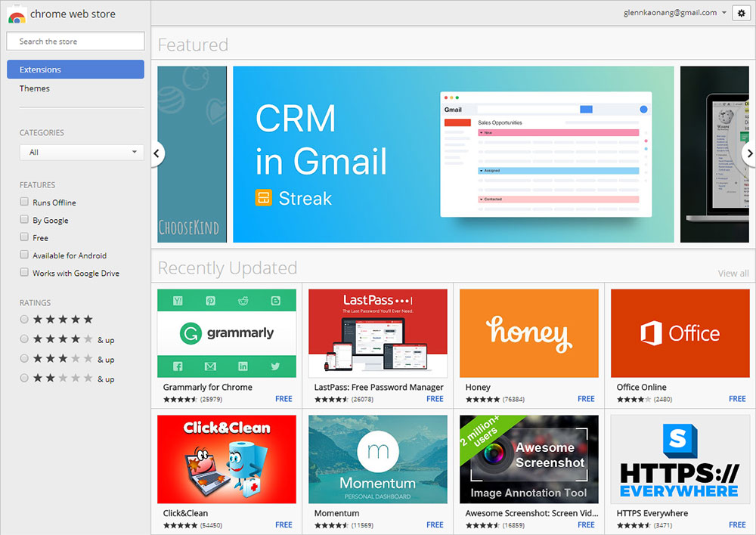Click FREE button for Click&Clean
This screenshot has width=756, height=535.
(x=283, y=525)
